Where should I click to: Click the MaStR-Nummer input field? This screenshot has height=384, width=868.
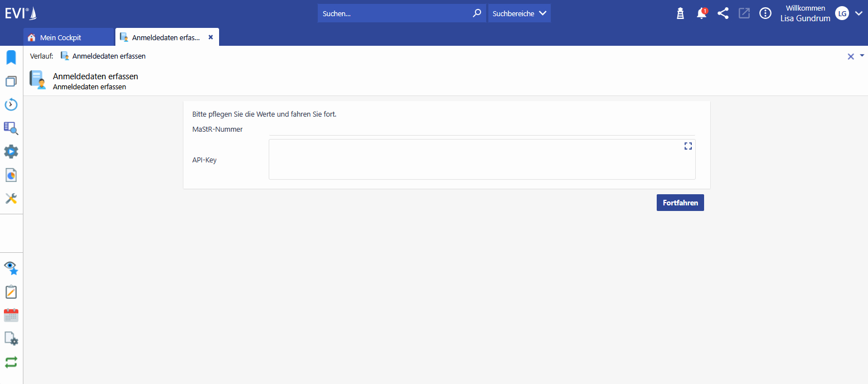[482, 129]
